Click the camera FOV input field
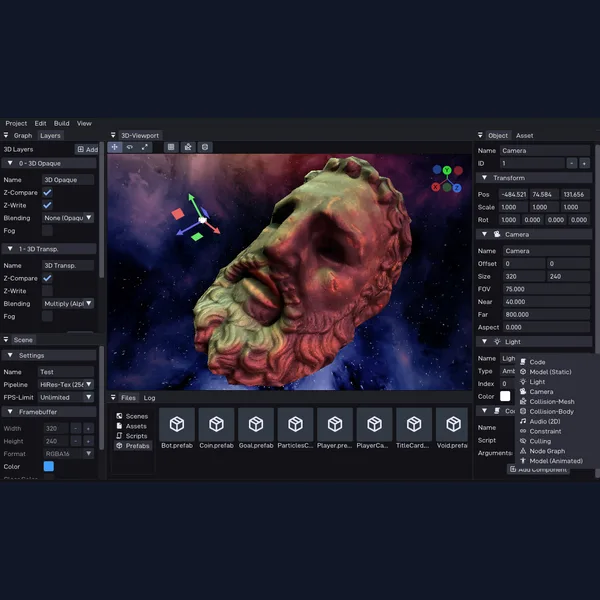The height and width of the screenshot is (600, 600). coord(546,289)
